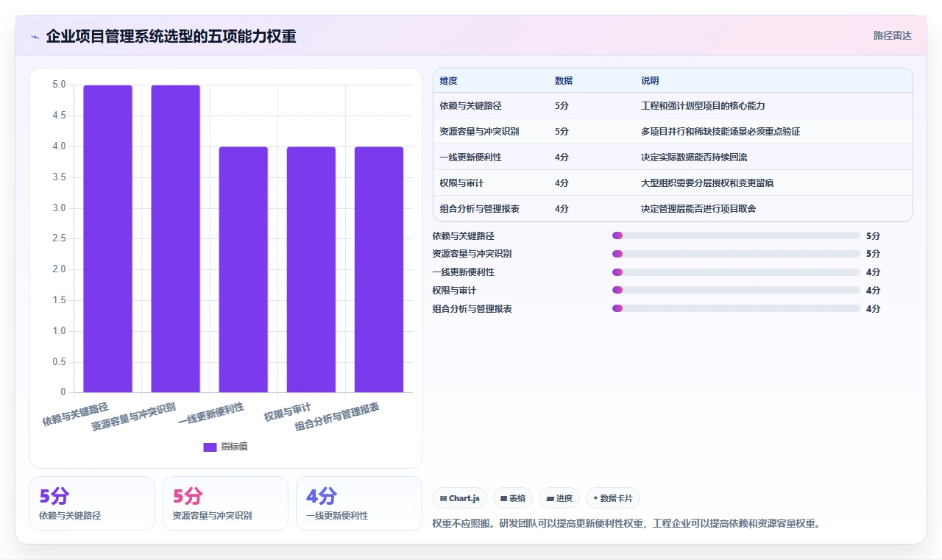Select the 表格 tag chip

coord(512,498)
